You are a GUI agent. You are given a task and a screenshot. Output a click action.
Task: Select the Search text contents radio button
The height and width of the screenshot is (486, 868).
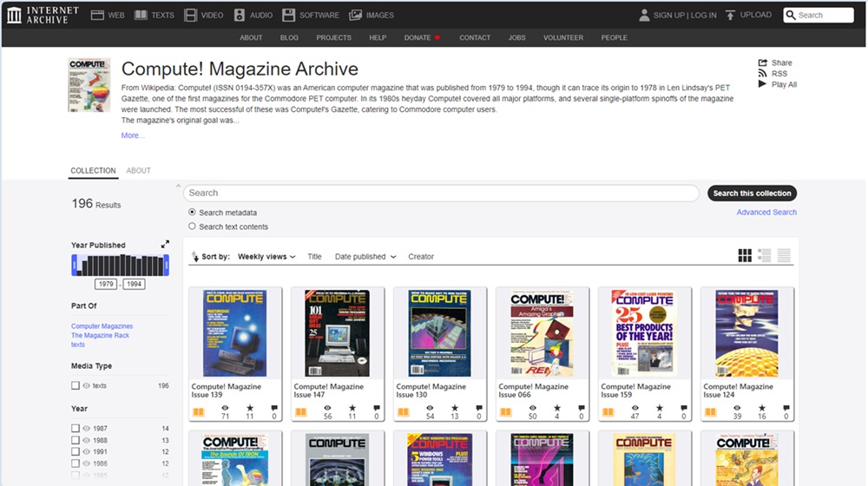point(192,227)
